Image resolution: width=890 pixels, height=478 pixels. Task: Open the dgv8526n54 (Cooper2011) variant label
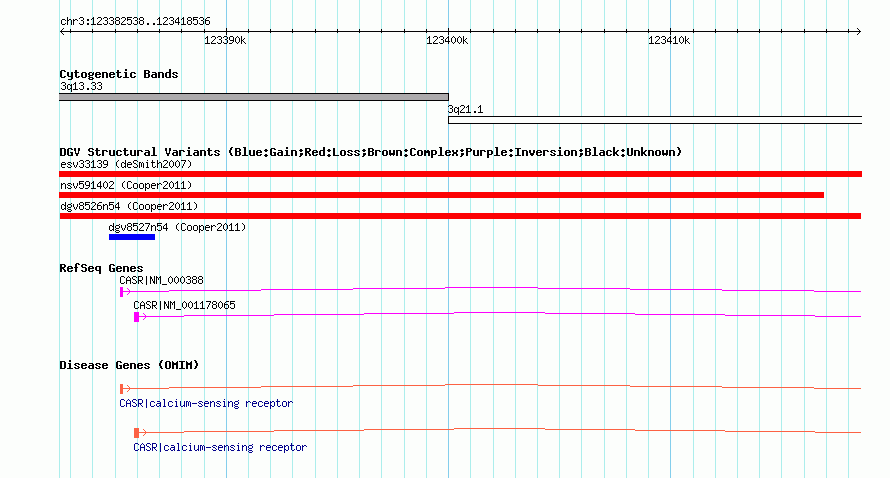[x=129, y=206]
